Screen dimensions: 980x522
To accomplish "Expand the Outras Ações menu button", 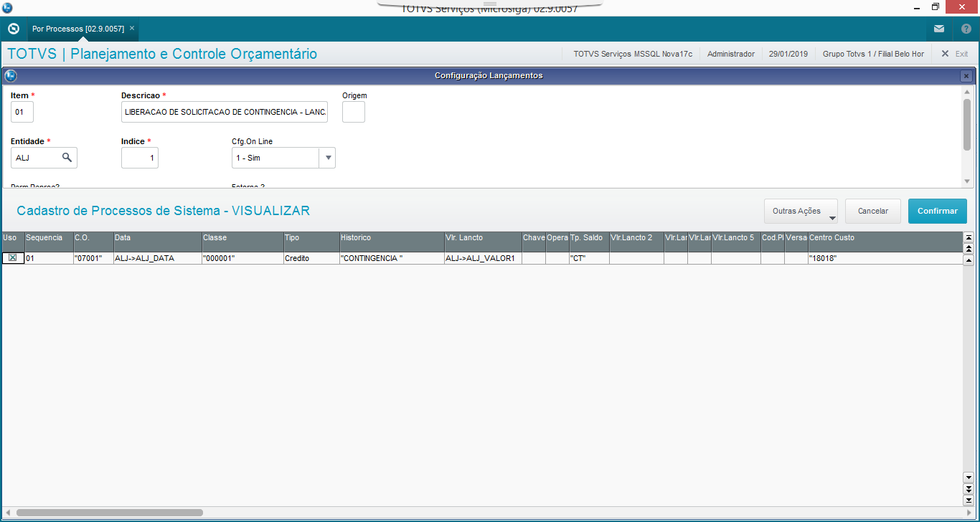I will coord(801,212).
